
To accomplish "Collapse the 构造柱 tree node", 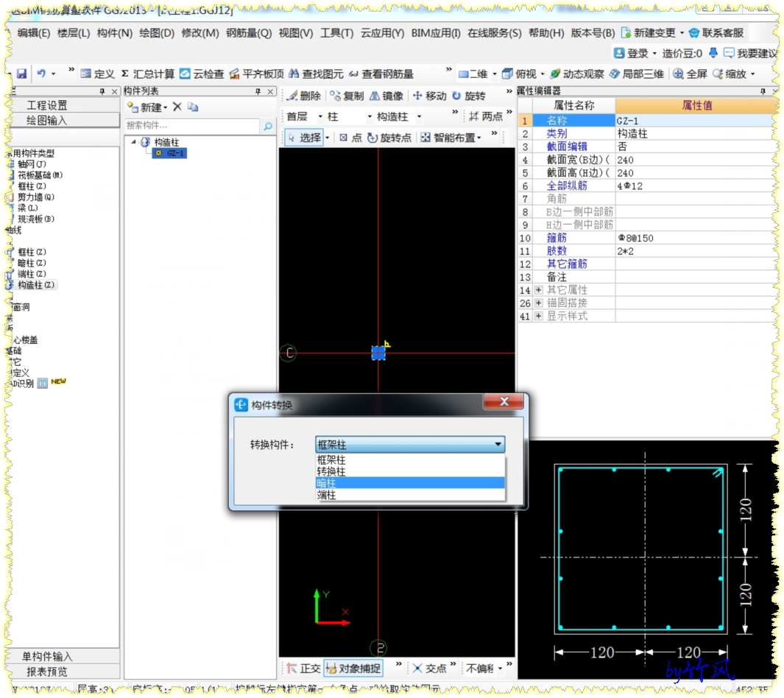I will [134, 142].
